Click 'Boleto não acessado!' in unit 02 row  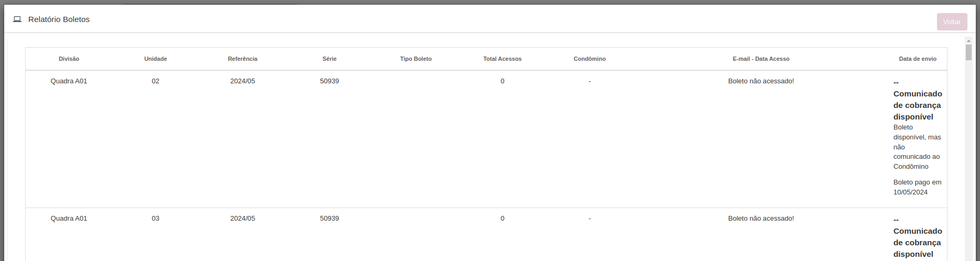[761, 81]
